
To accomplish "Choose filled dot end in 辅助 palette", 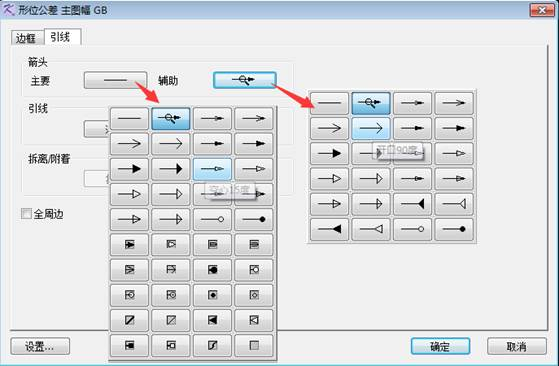I will point(454,229).
